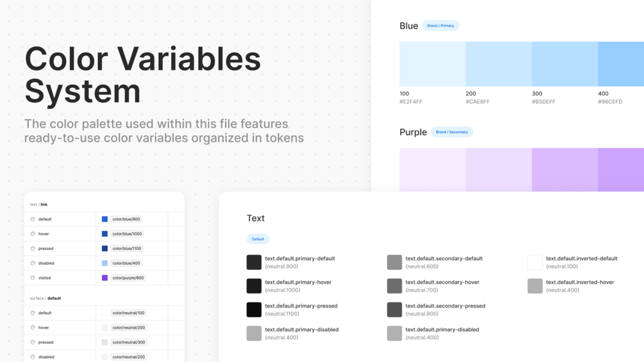Pick the large Blue 300 swatch
The height and width of the screenshot is (362, 644).
[x=565, y=64]
